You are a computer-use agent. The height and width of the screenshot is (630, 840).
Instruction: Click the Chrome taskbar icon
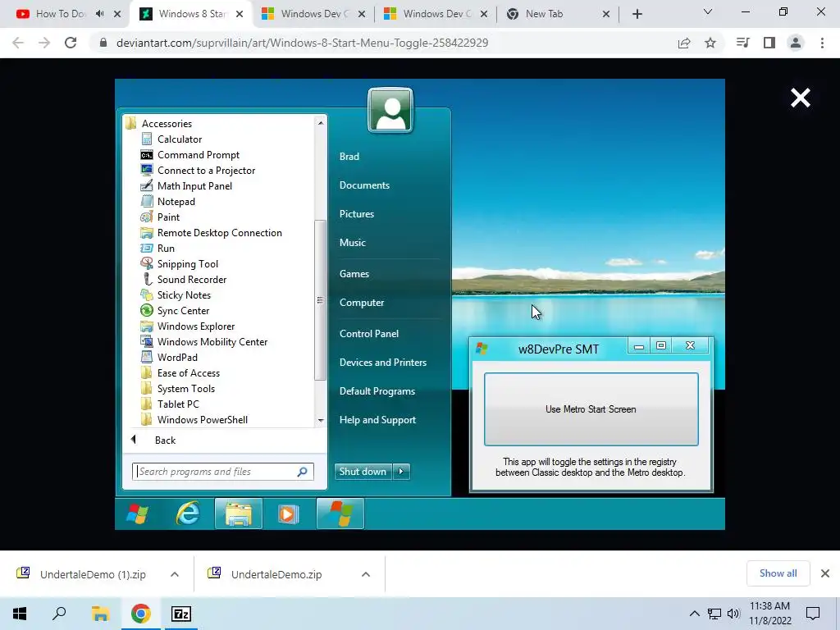coord(141,614)
